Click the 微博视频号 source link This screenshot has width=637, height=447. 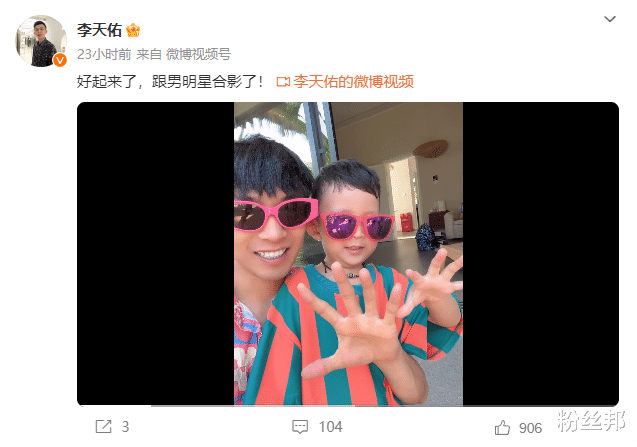click(x=198, y=54)
